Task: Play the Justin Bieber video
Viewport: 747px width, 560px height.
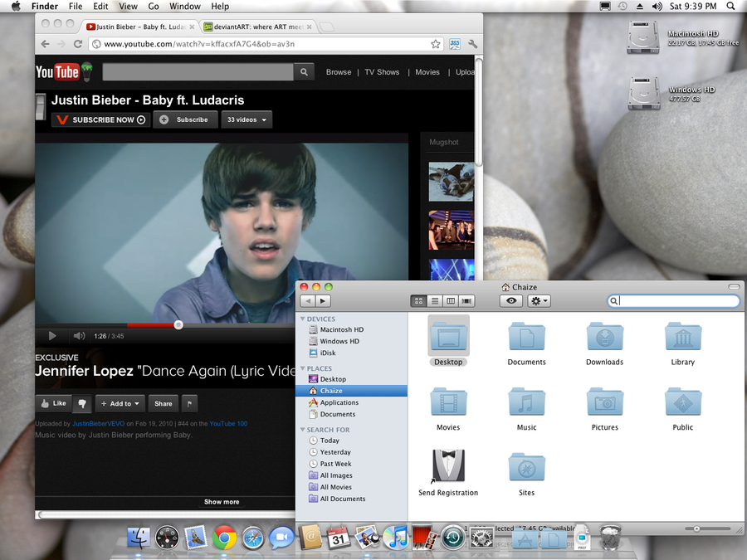Action: click(52, 336)
